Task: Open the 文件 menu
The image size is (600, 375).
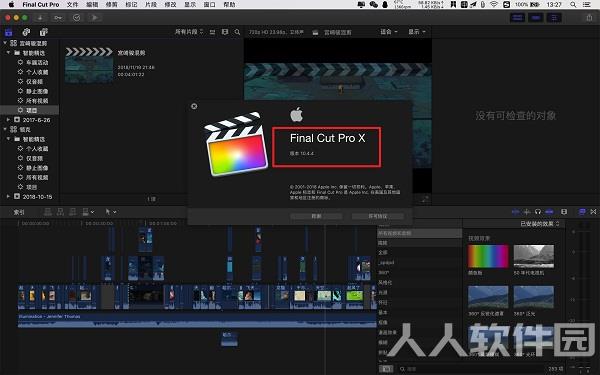Action: pos(72,5)
